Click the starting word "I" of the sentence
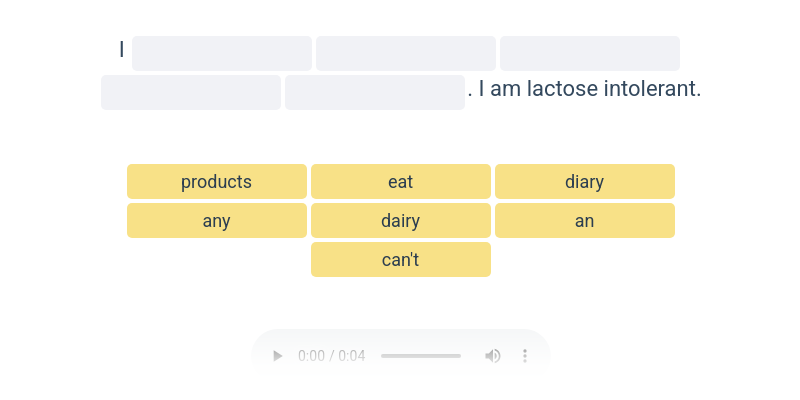Screen dimensions: 800x400 click(x=122, y=50)
